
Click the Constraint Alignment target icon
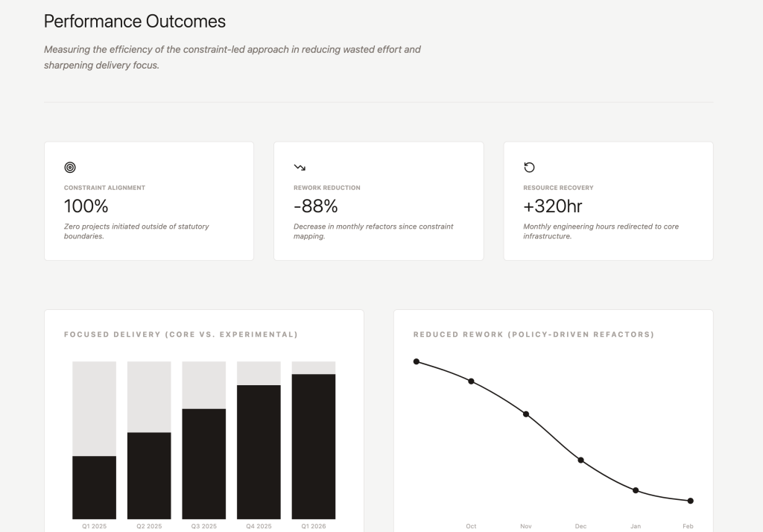coord(70,168)
